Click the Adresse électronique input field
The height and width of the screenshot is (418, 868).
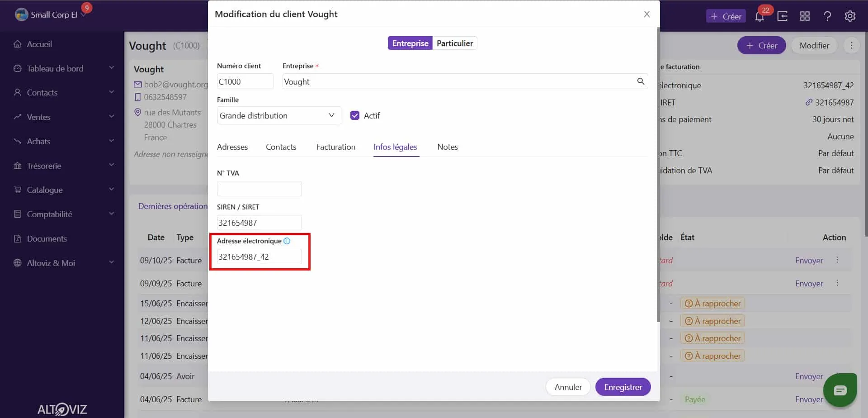click(x=259, y=256)
